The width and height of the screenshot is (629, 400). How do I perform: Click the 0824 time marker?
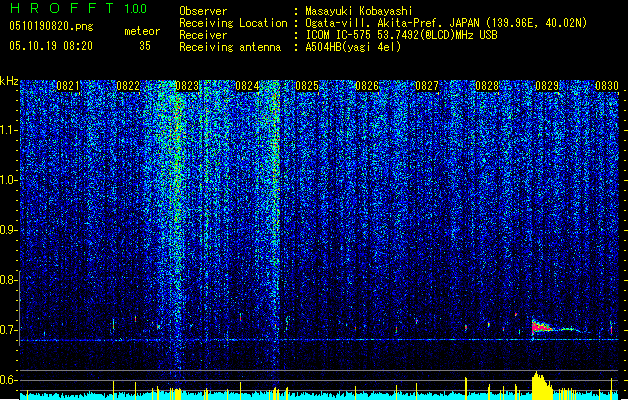click(247, 86)
